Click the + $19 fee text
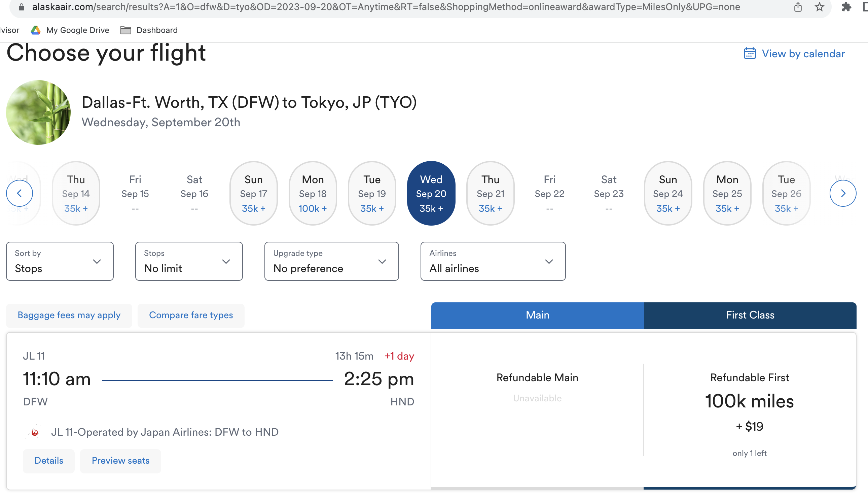 tap(750, 427)
